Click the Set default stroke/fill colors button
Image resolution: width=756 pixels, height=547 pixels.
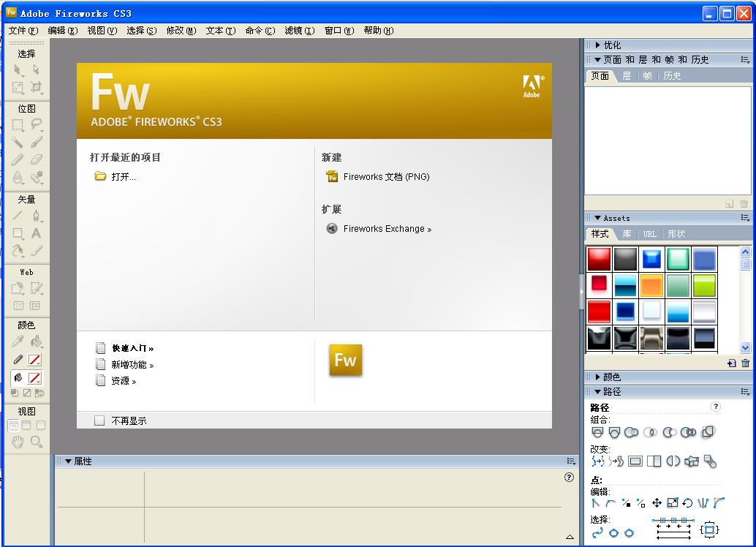(15, 393)
